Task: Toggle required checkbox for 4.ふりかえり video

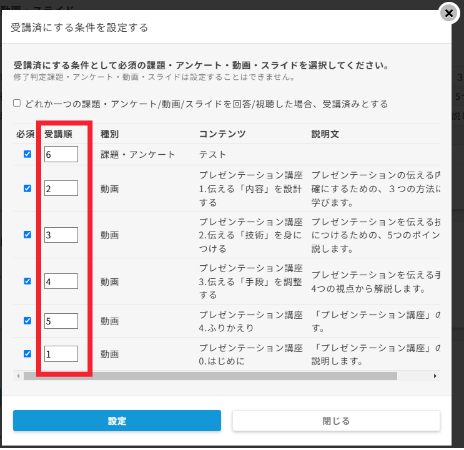Action: (27, 321)
